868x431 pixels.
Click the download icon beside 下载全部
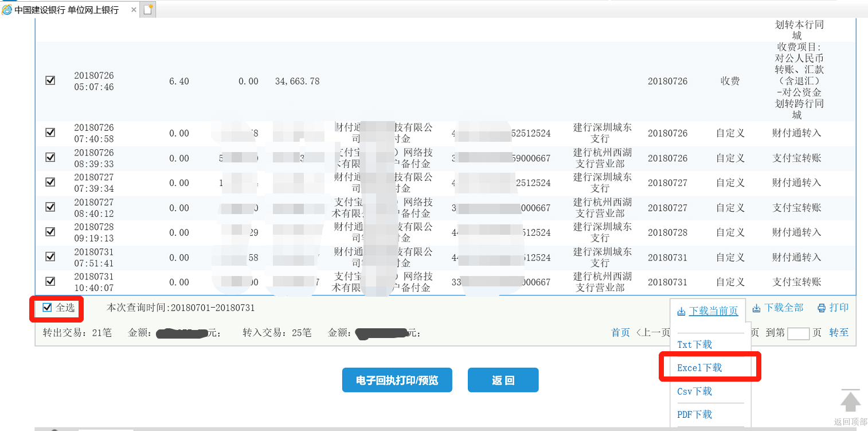click(x=756, y=308)
